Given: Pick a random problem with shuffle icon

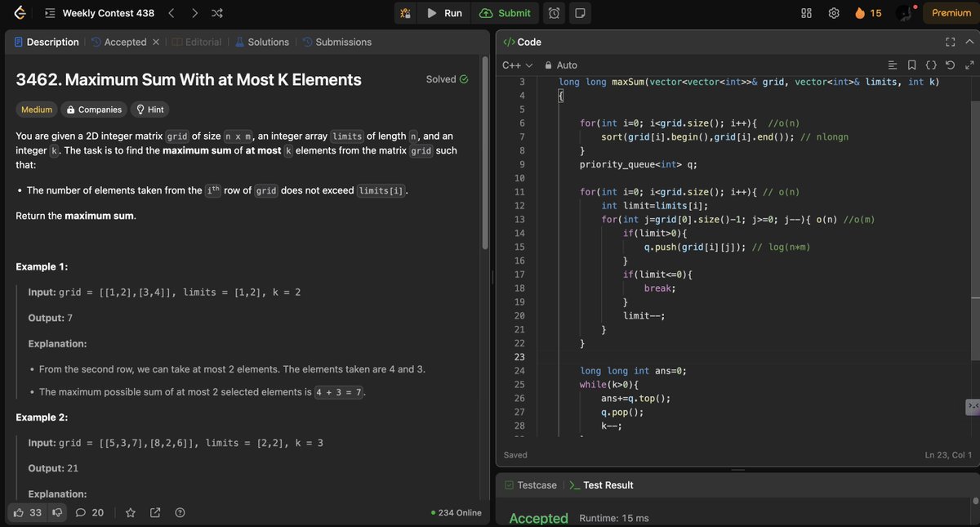Looking at the screenshot, I should coord(217,13).
